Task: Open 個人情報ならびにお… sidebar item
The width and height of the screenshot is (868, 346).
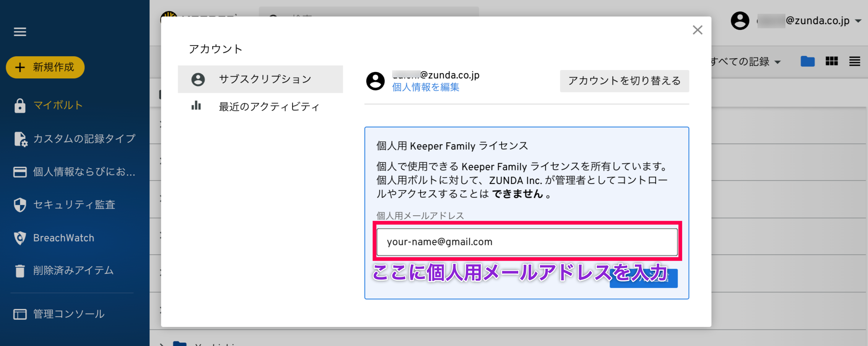Action: (x=84, y=172)
